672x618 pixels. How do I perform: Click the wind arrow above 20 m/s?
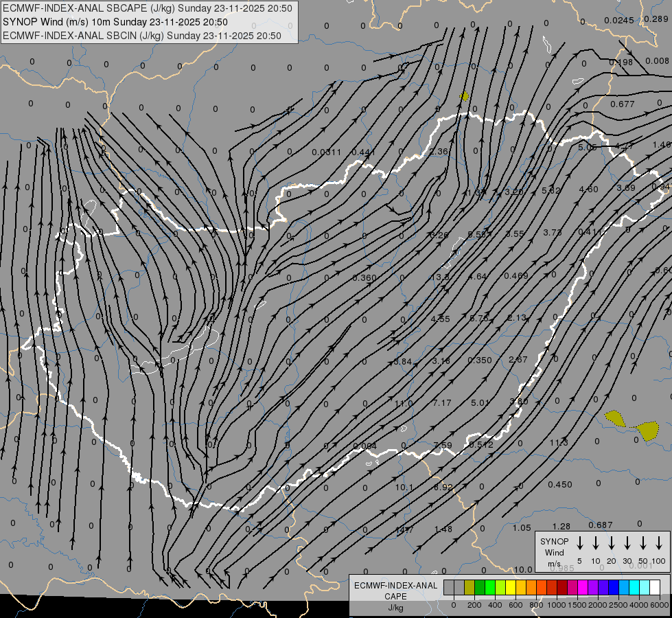click(612, 543)
